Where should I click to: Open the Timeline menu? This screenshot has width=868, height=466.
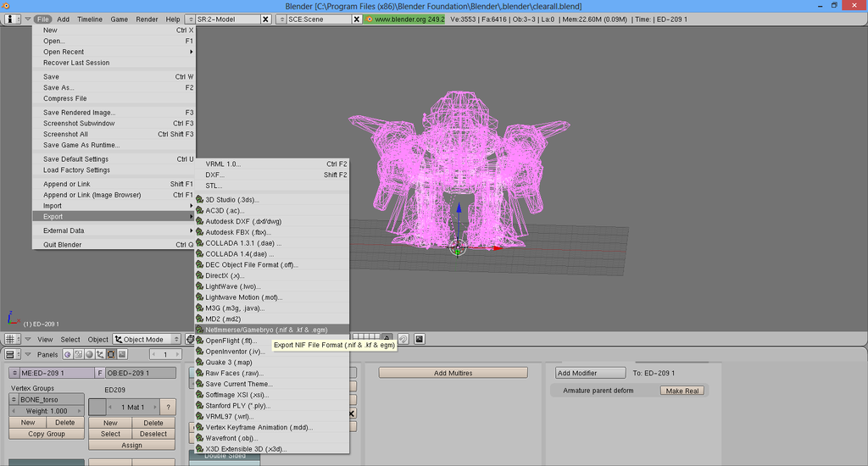coord(90,19)
